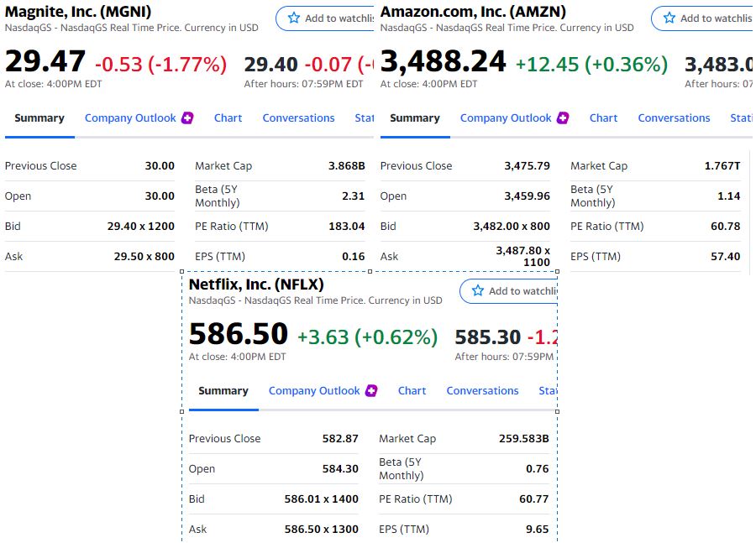This screenshot has width=756, height=543.
Task: Switch to Netflix's Chart tab
Action: [412, 391]
